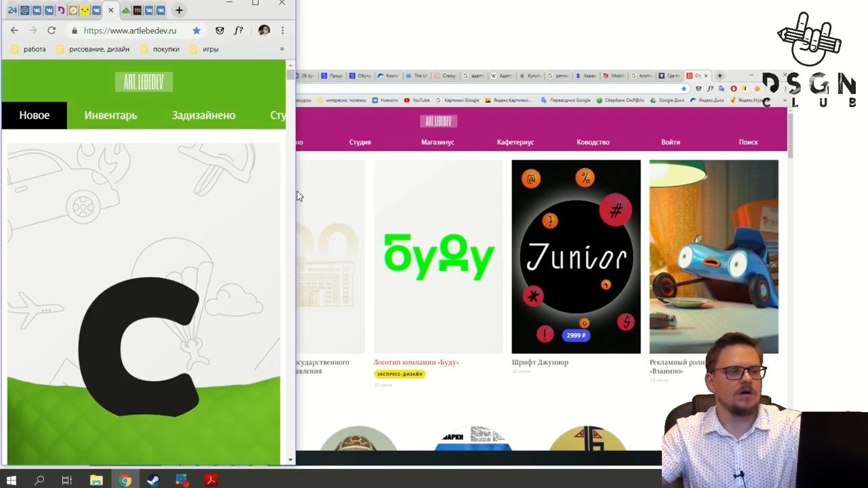Click the 2999 ₽ price badge

click(x=576, y=335)
